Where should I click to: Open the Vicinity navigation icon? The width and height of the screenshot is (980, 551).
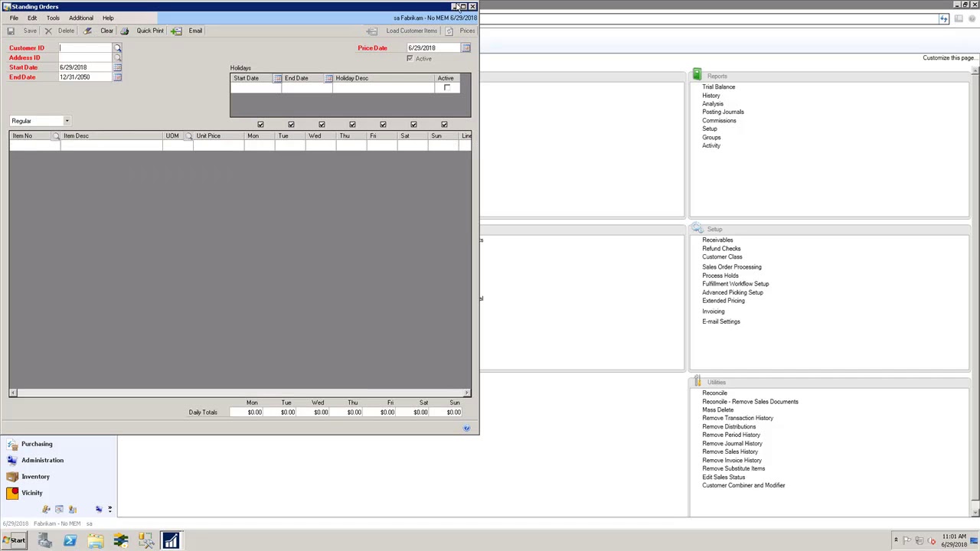(x=12, y=493)
